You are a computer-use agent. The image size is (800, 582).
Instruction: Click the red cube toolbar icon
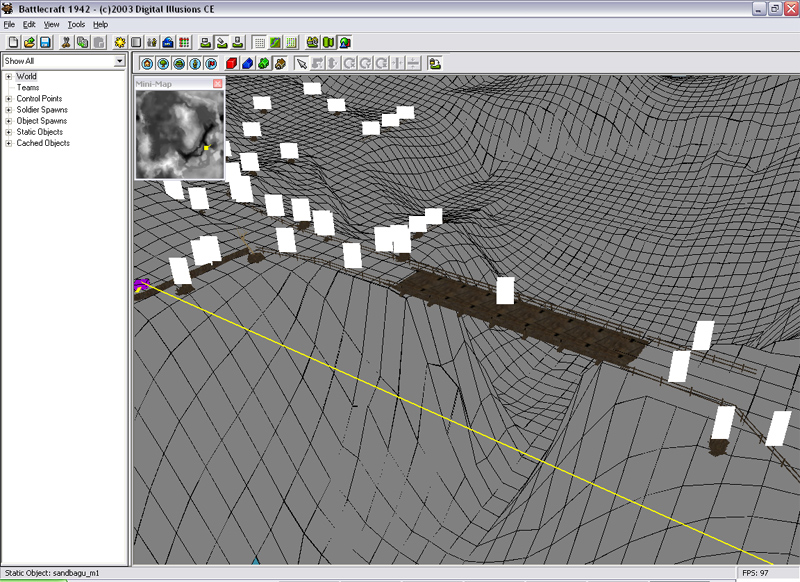(x=230, y=63)
